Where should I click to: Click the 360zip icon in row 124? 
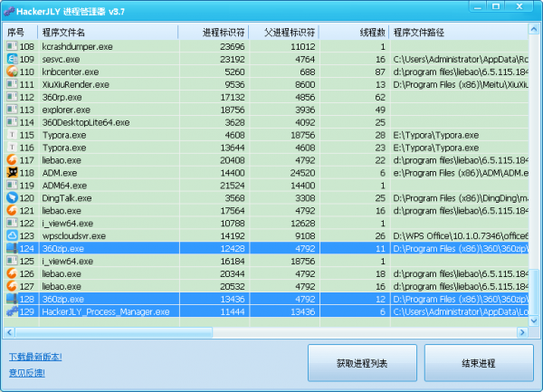tap(12, 248)
